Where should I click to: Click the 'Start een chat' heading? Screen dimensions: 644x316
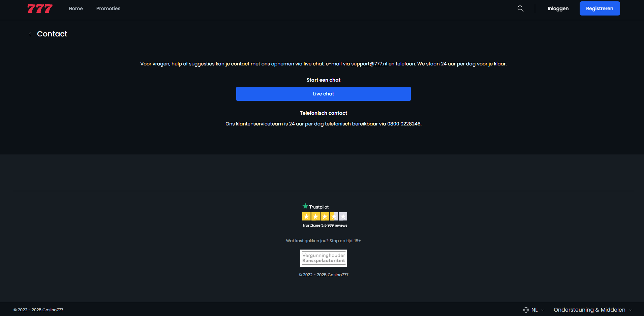tap(324, 80)
